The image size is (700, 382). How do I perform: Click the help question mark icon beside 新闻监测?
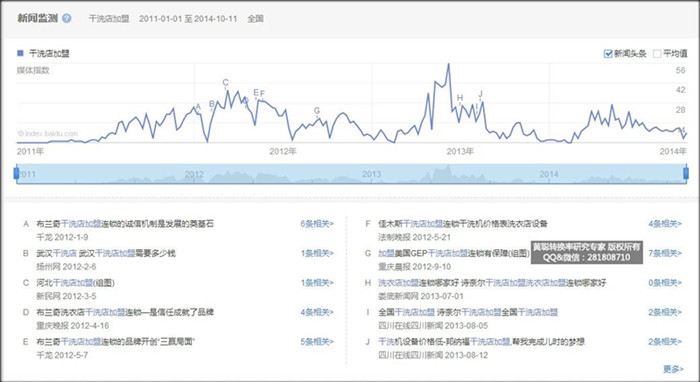(x=67, y=18)
